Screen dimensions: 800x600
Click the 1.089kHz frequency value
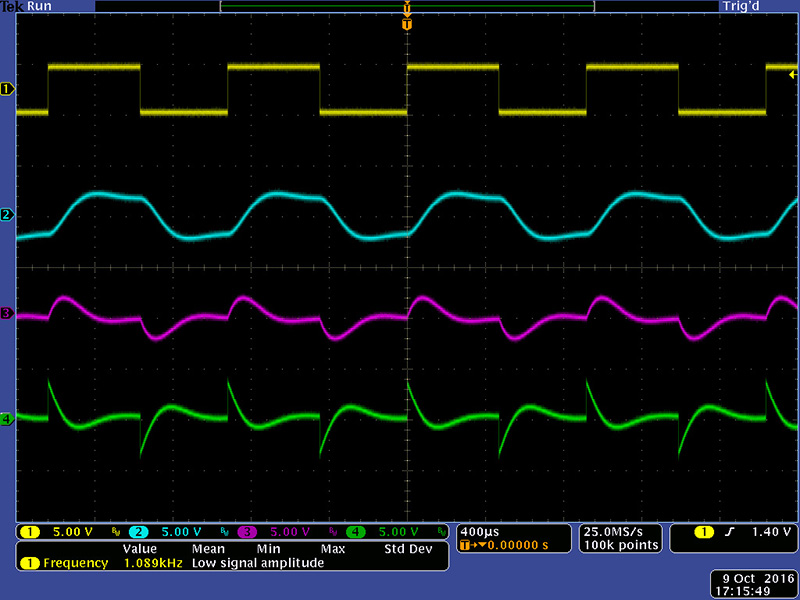pos(153,563)
